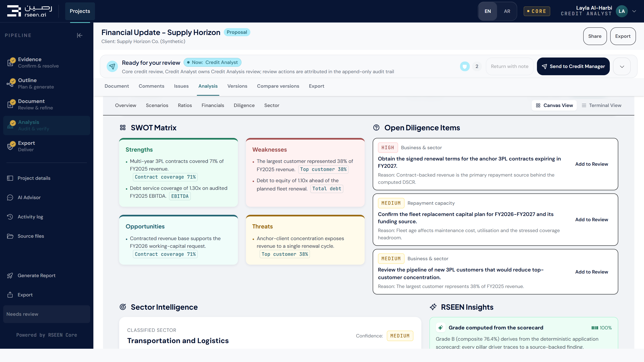Click the Project details panel icon

tap(10, 178)
